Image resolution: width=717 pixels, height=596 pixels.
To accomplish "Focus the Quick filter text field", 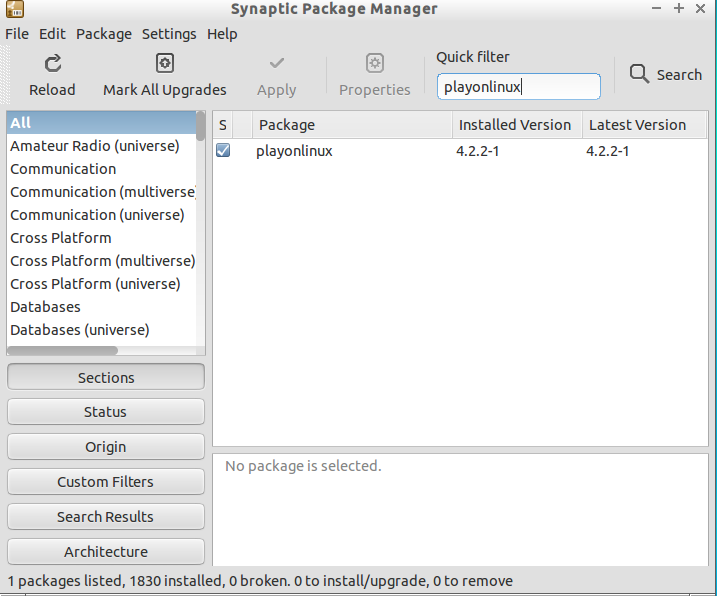I will point(519,86).
